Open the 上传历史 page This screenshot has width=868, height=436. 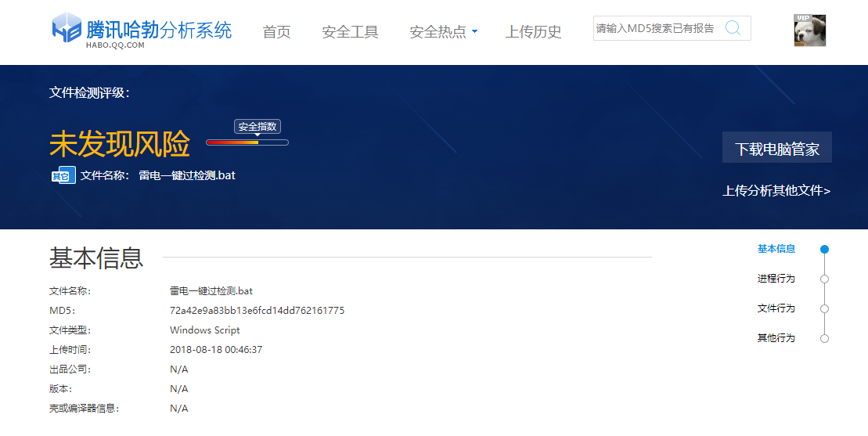533,31
